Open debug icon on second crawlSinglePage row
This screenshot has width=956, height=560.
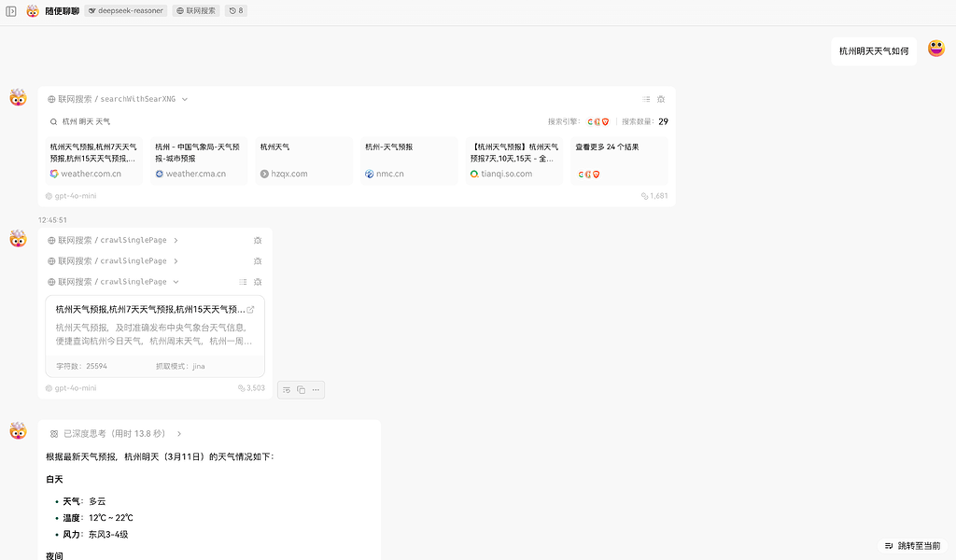(x=258, y=261)
